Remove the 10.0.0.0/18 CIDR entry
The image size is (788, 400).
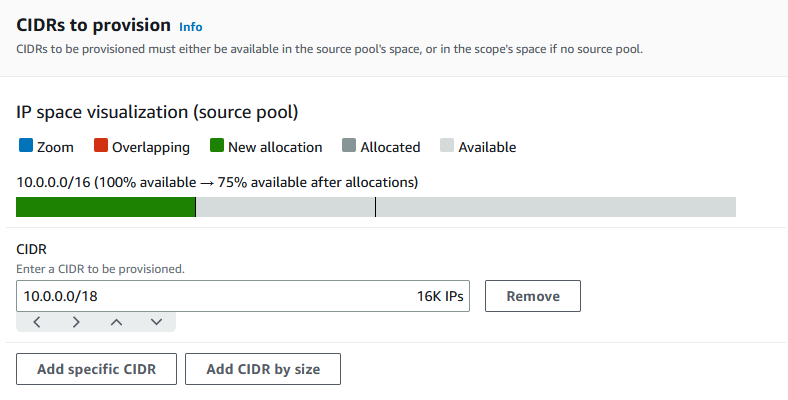point(532,296)
